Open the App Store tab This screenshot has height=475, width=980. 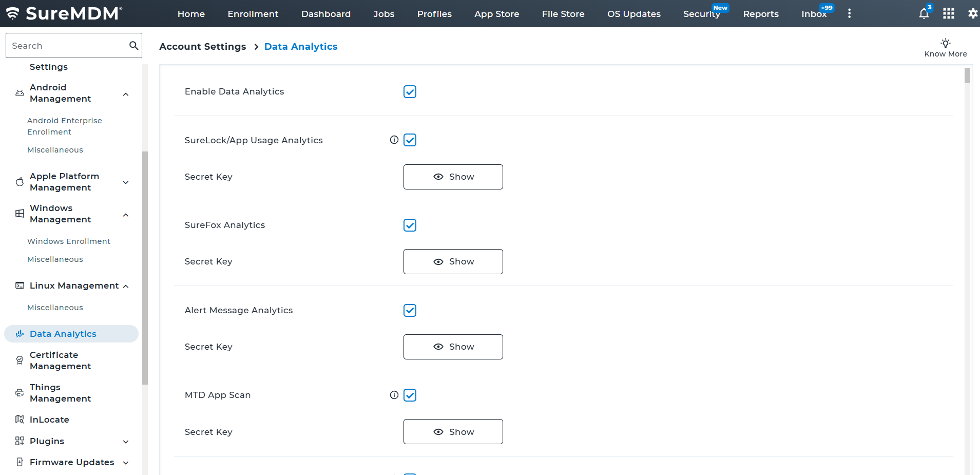click(497, 14)
